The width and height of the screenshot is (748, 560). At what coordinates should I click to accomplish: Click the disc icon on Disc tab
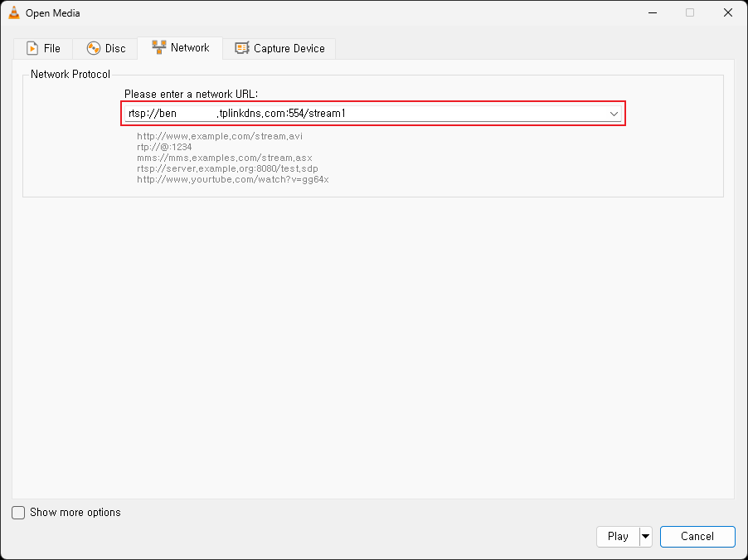click(94, 48)
